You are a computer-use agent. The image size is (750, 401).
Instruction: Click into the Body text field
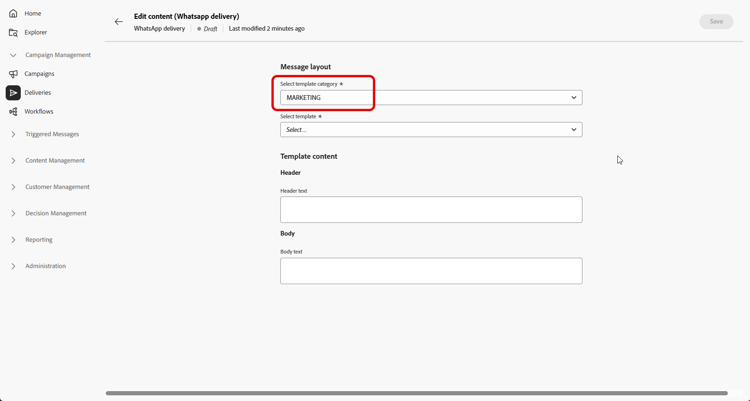click(431, 271)
